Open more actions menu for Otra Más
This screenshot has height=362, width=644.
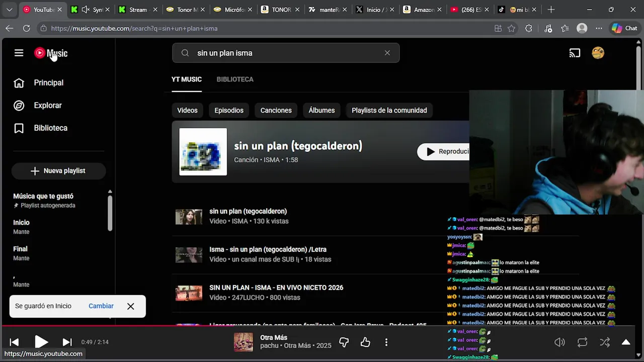click(386, 342)
